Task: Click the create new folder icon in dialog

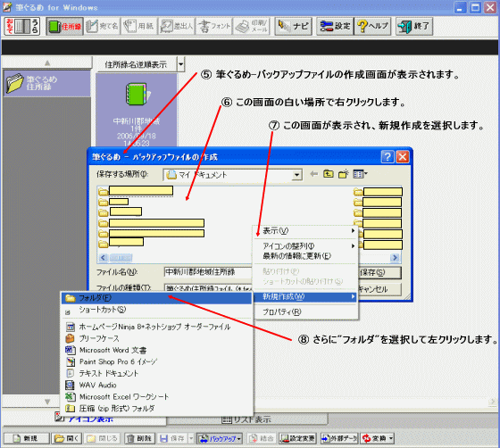Action: 343,174
